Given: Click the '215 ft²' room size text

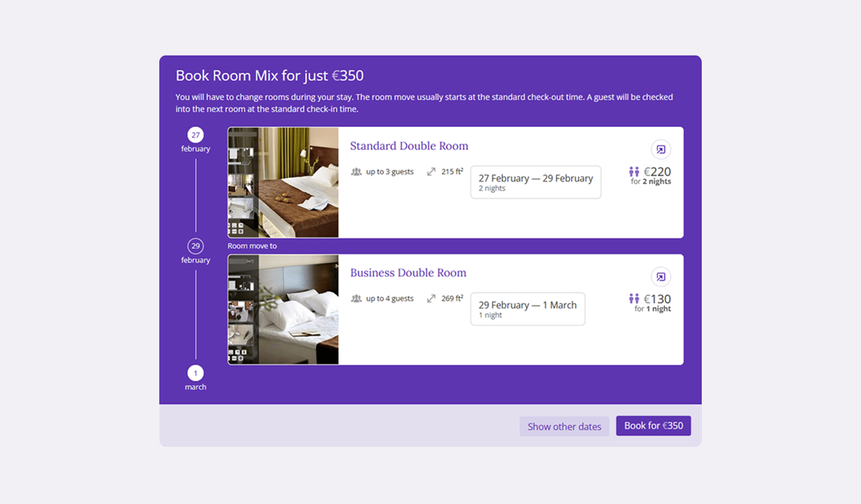Looking at the screenshot, I should (452, 172).
